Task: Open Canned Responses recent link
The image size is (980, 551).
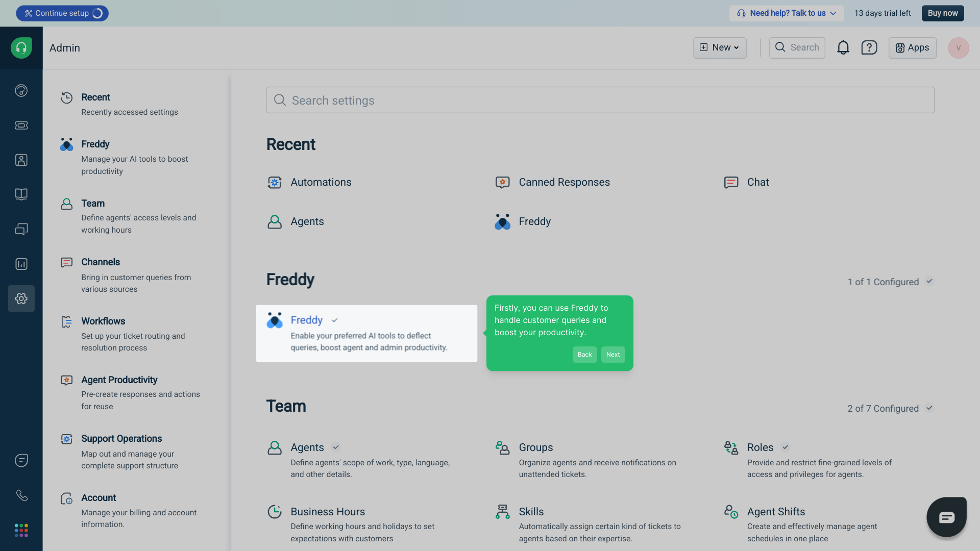Action: (563, 182)
